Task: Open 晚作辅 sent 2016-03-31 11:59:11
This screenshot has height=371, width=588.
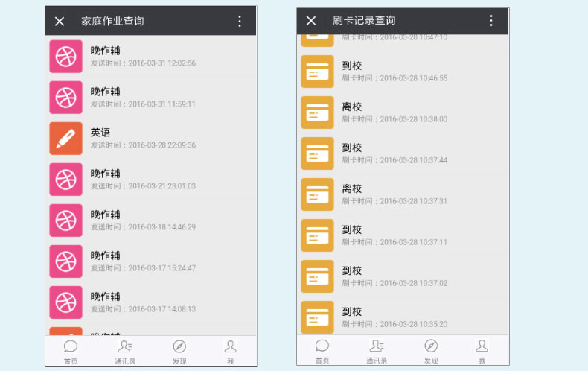Action: [x=151, y=98]
